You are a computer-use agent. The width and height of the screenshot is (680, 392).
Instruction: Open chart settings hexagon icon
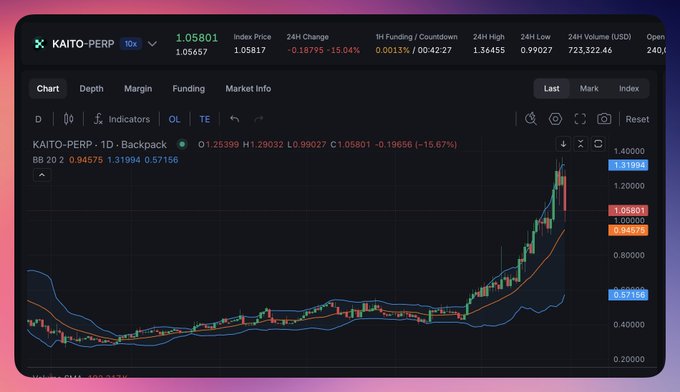point(556,119)
